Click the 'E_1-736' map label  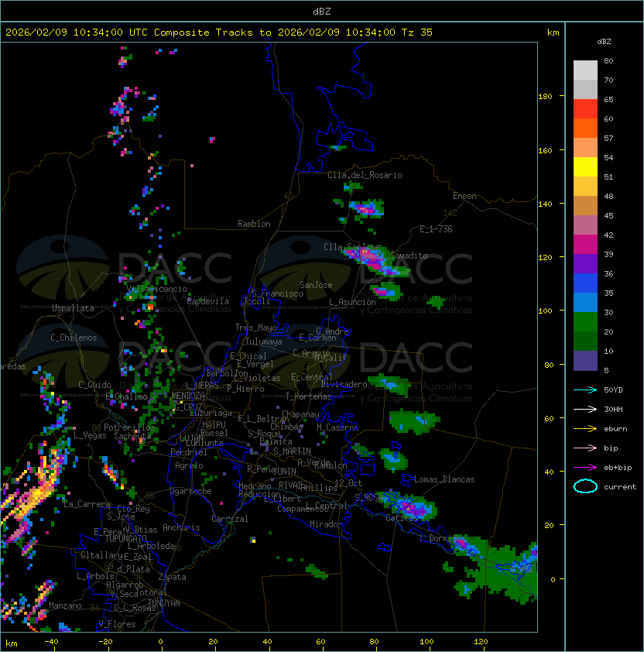(x=436, y=229)
